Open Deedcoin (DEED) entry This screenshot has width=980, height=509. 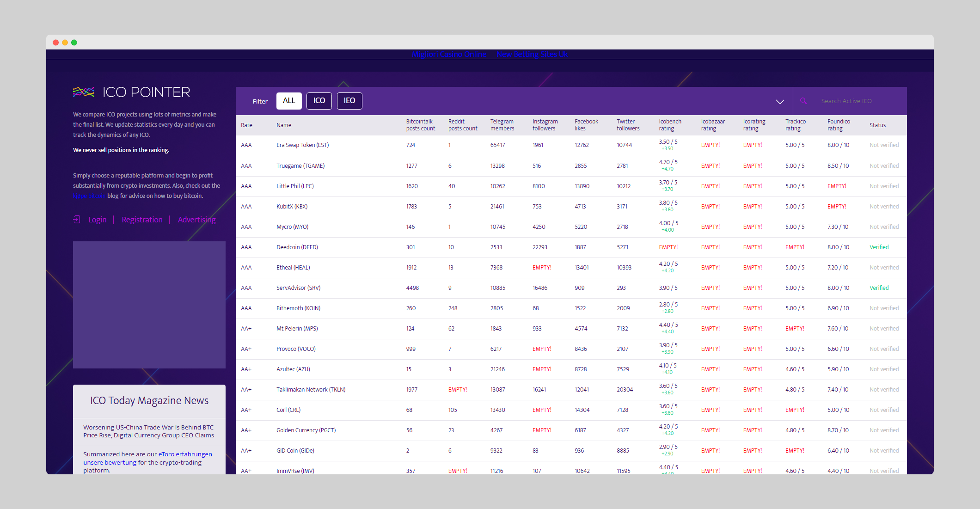point(297,247)
